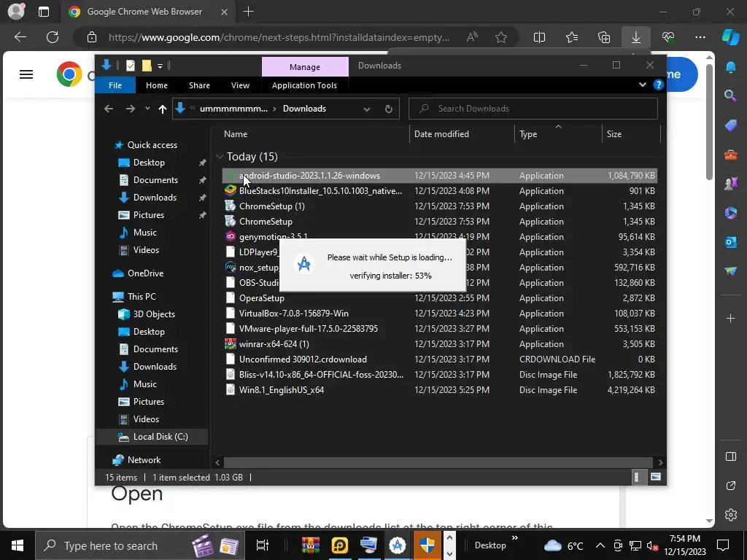Open Copilot icon in Edge

730,37
